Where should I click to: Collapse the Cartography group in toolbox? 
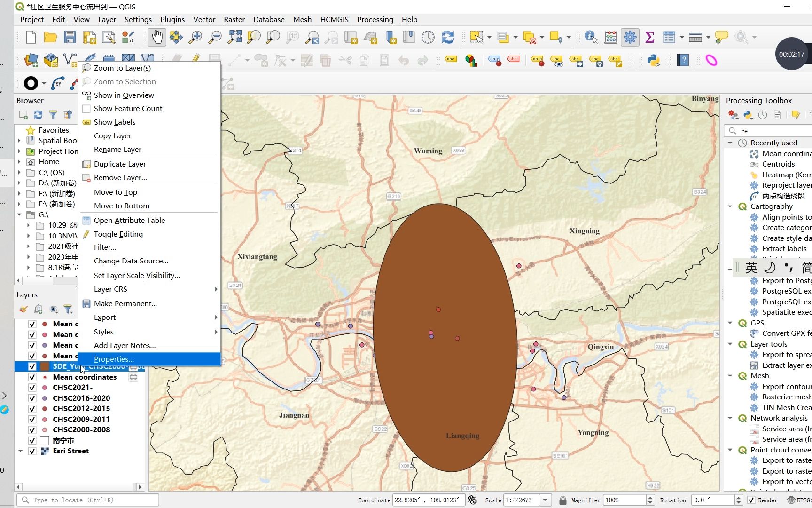tap(730, 206)
